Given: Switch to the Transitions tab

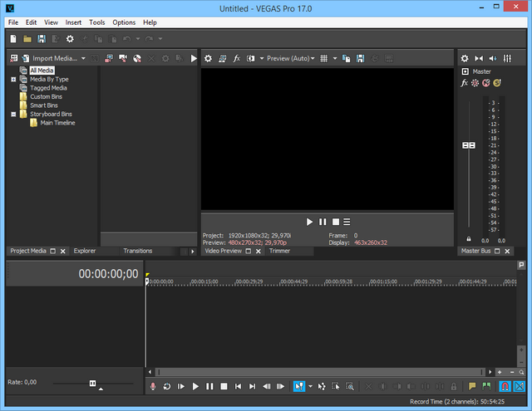Looking at the screenshot, I should pos(138,251).
